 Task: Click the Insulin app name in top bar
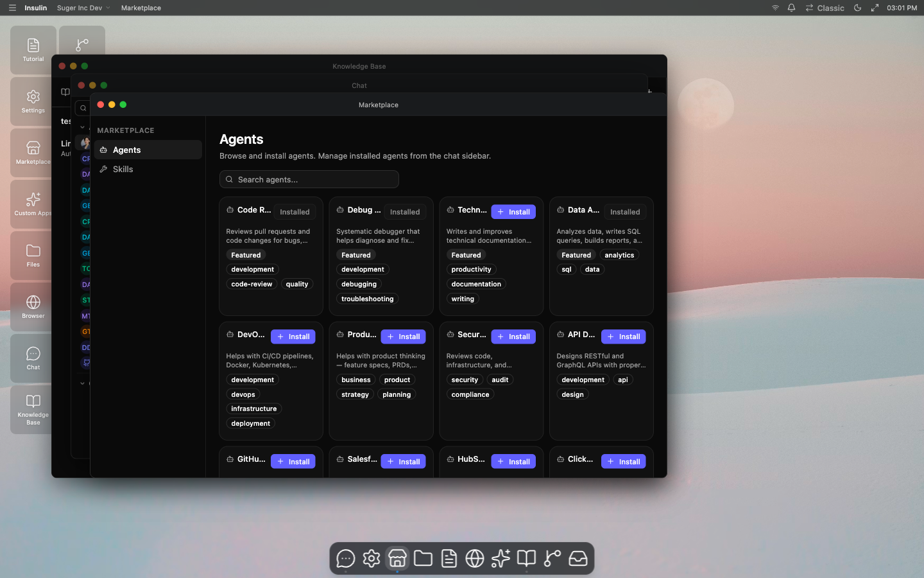click(36, 8)
